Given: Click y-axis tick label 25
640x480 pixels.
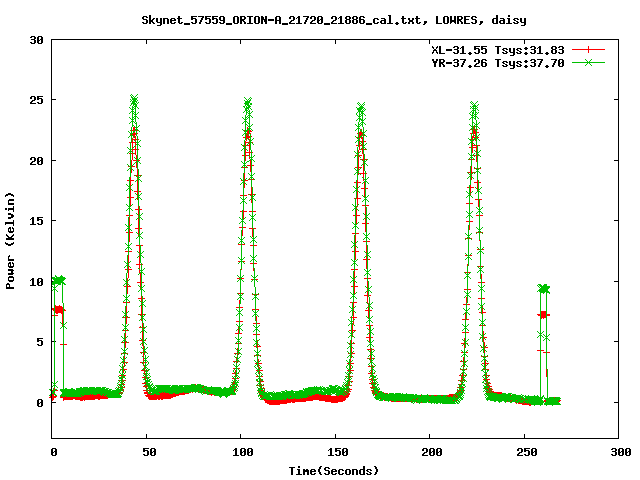Looking at the screenshot, I should [x=37, y=100].
